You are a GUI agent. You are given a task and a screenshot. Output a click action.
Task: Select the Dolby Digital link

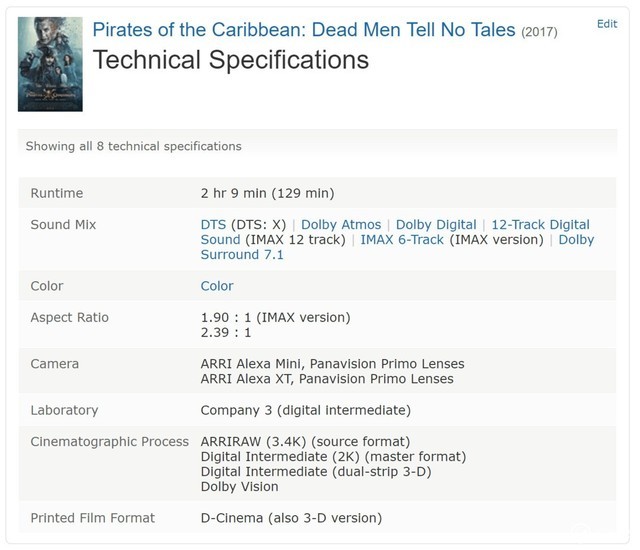tap(436, 225)
